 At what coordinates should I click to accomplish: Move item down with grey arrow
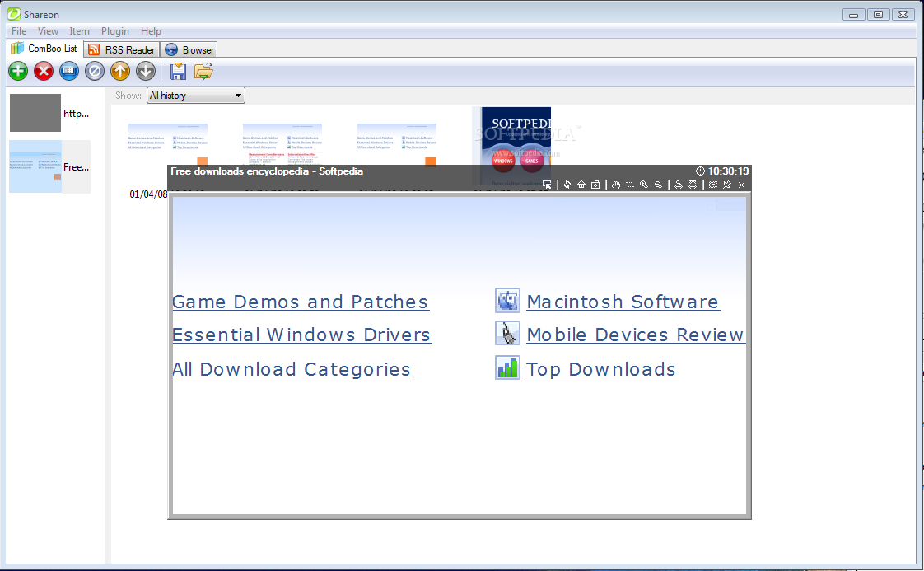tap(146, 72)
